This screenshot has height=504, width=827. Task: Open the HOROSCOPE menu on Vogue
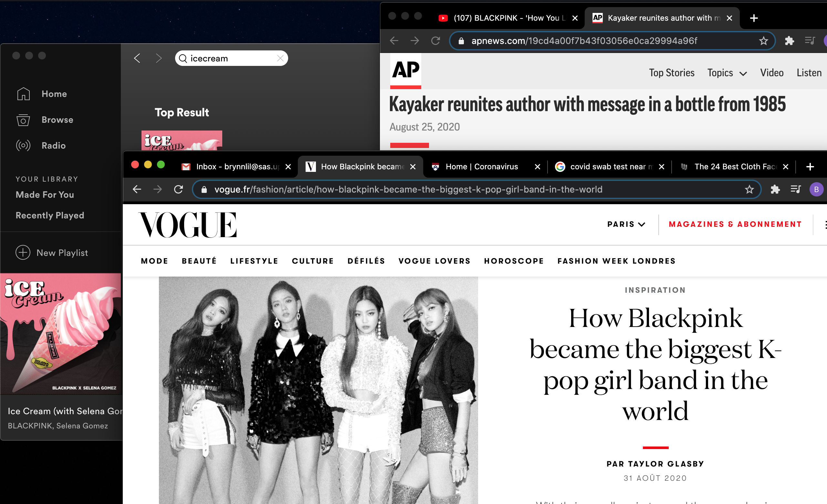(514, 261)
